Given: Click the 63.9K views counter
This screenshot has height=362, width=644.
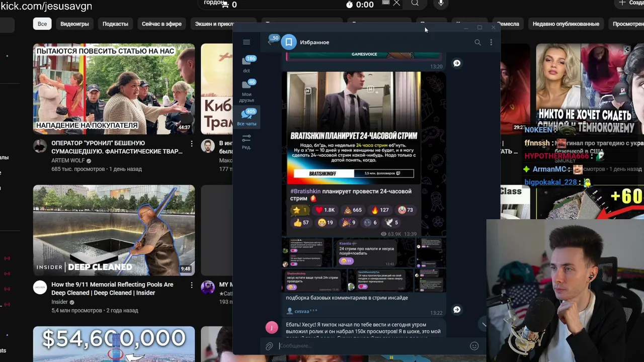Looking at the screenshot, I should tap(391, 234).
